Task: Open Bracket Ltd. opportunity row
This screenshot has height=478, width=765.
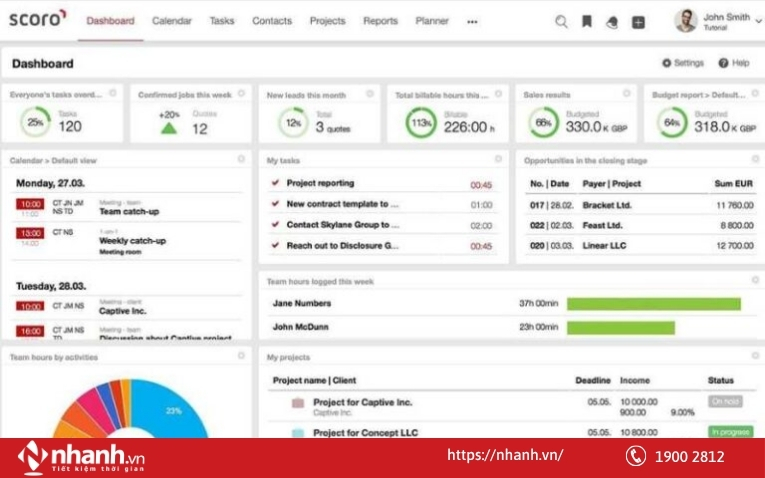Action: tap(641, 205)
